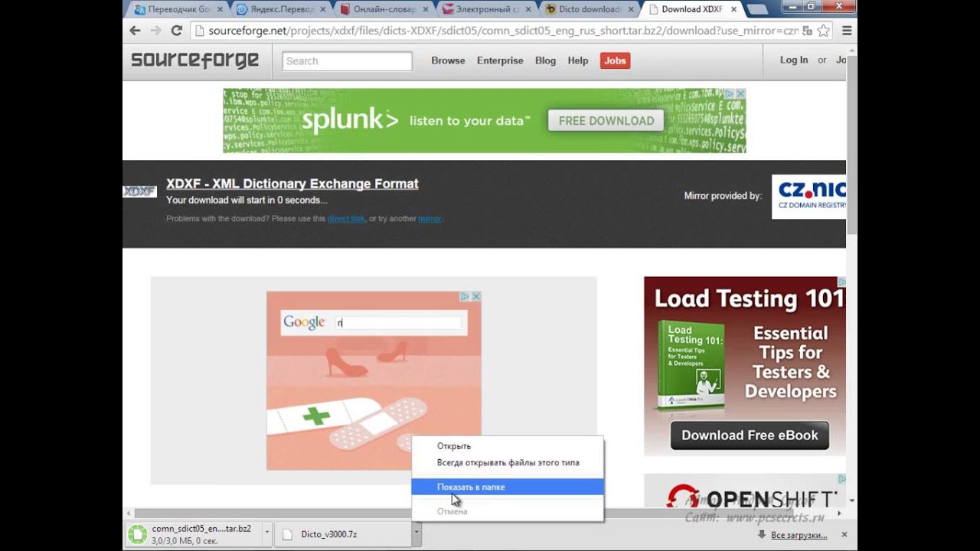Screen dimensions: 980x551
Task: Click the red Jobs button
Action: (615, 60)
